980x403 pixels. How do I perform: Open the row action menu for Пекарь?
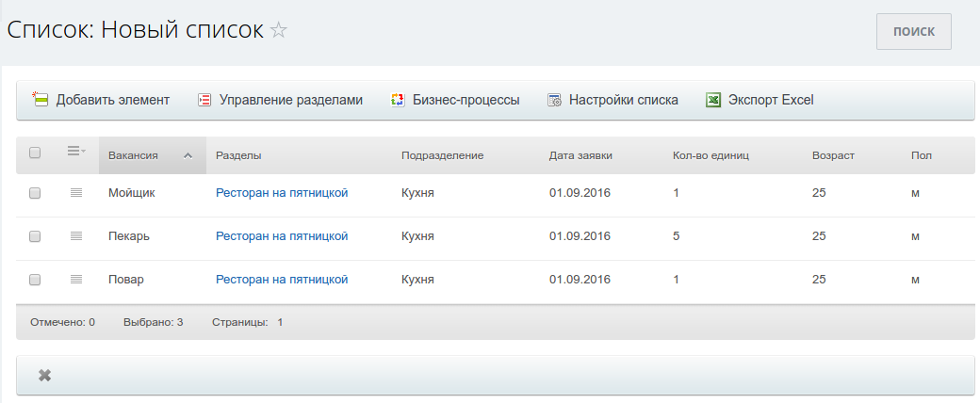tap(76, 236)
